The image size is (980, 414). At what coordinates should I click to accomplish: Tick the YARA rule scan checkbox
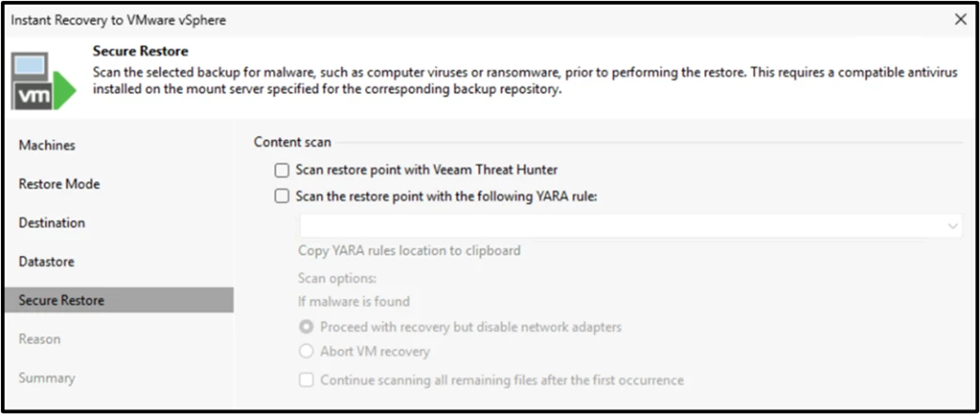pyautogui.click(x=281, y=197)
